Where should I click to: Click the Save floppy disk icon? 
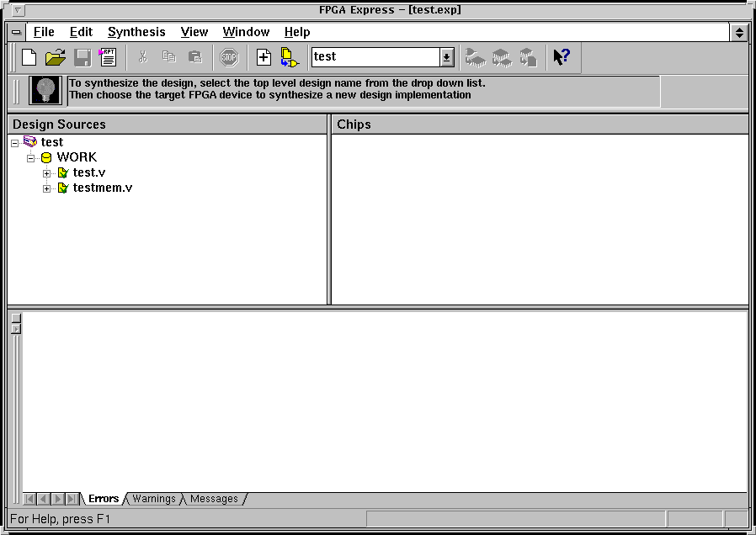coord(83,57)
